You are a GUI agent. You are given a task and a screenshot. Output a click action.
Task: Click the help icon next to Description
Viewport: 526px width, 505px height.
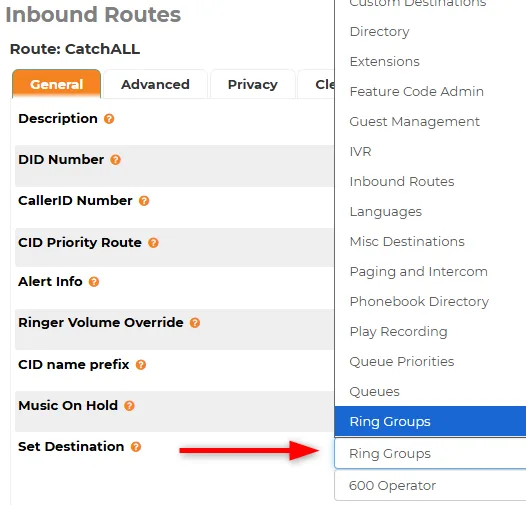[109, 119]
